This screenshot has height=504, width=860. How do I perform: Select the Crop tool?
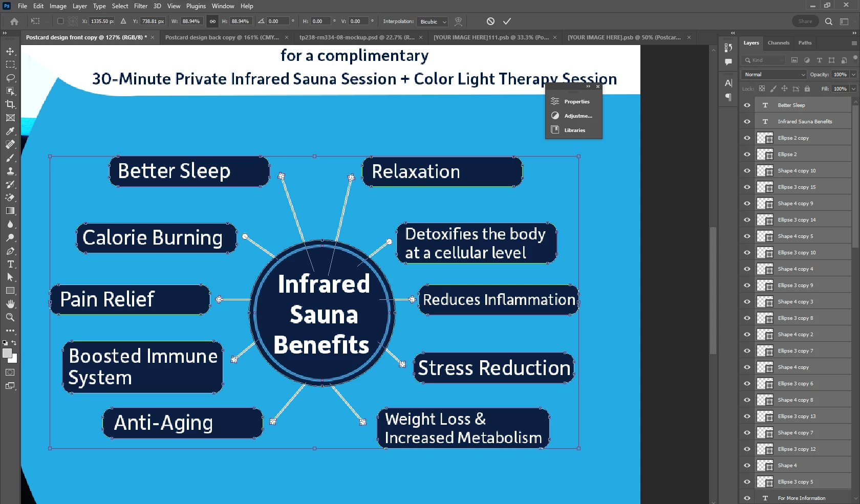pyautogui.click(x=10, y=104)
